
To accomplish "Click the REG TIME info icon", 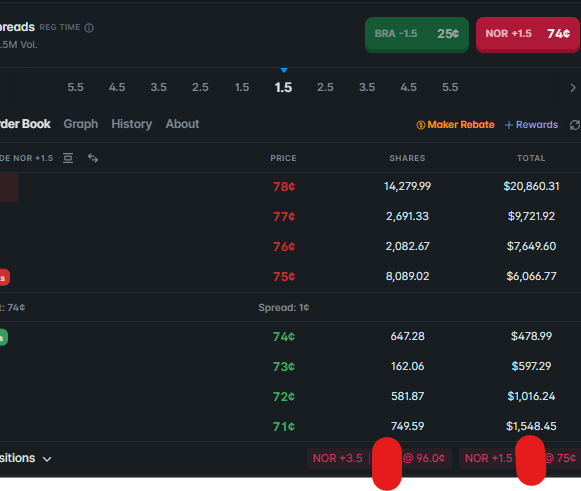I will (89, 28).
